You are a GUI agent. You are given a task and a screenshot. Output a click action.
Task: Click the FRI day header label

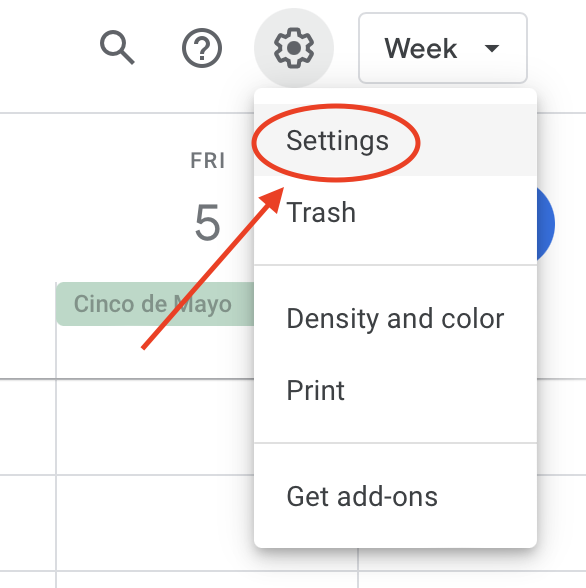[207, 160]
